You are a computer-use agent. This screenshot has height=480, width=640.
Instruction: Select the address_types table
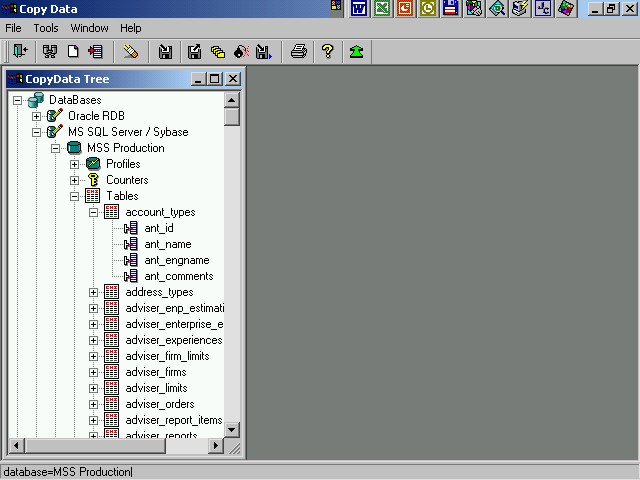point(159,292)
